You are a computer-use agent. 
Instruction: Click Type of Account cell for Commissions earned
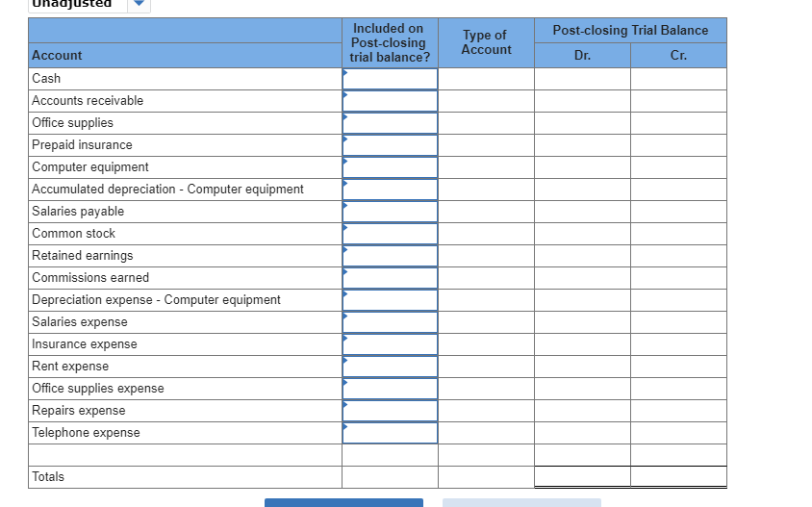point(486,278)
